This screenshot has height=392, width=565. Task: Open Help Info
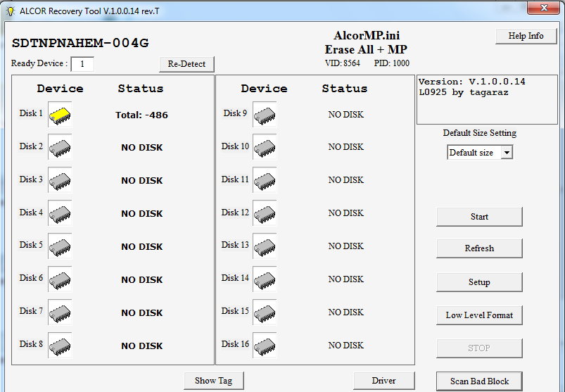pyautogui.click(x=526, y=36)
